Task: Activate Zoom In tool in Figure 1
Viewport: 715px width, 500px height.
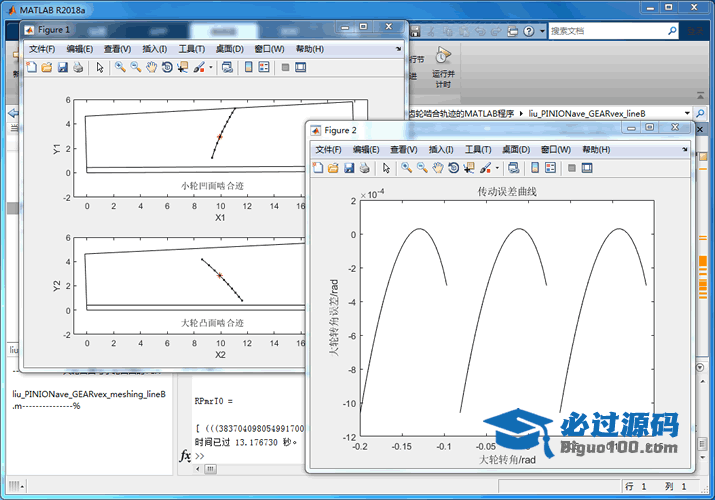Action: tap(120, 67)
